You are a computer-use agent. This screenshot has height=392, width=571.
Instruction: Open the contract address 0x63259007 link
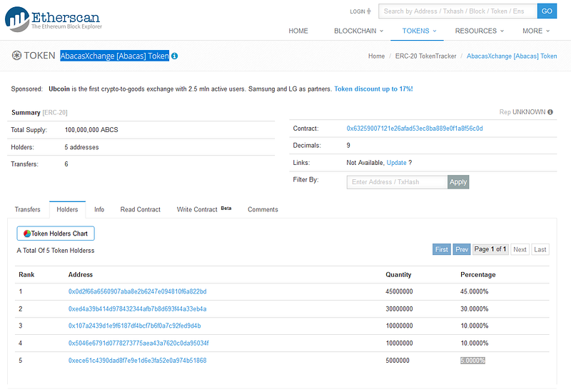click(415, 129)
